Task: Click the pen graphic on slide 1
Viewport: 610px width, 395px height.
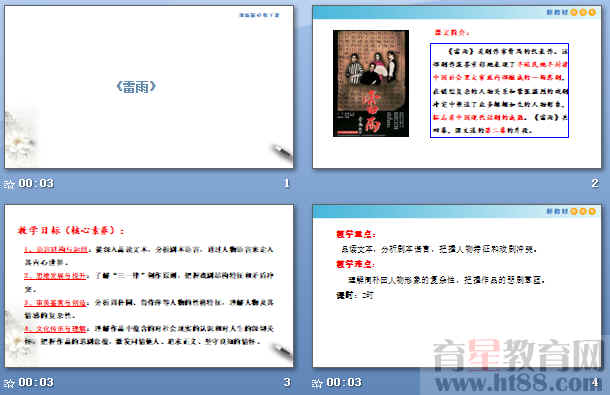Action: click(x=282, y=152)
